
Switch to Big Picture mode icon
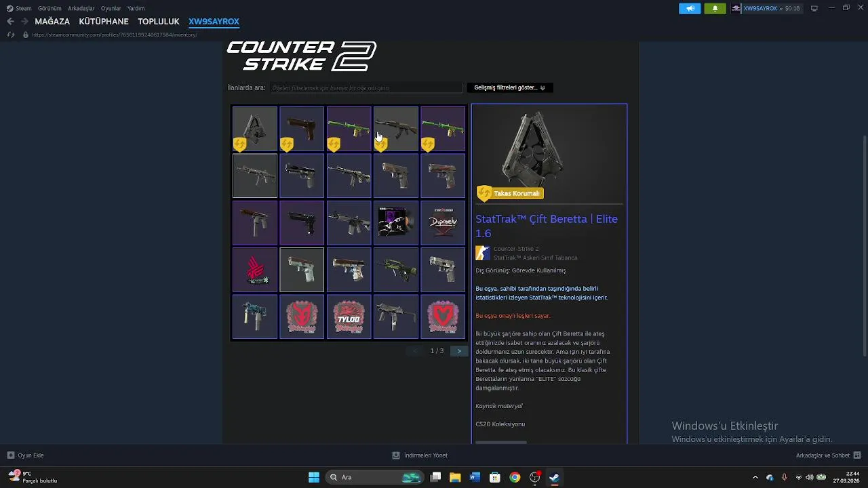814,8
